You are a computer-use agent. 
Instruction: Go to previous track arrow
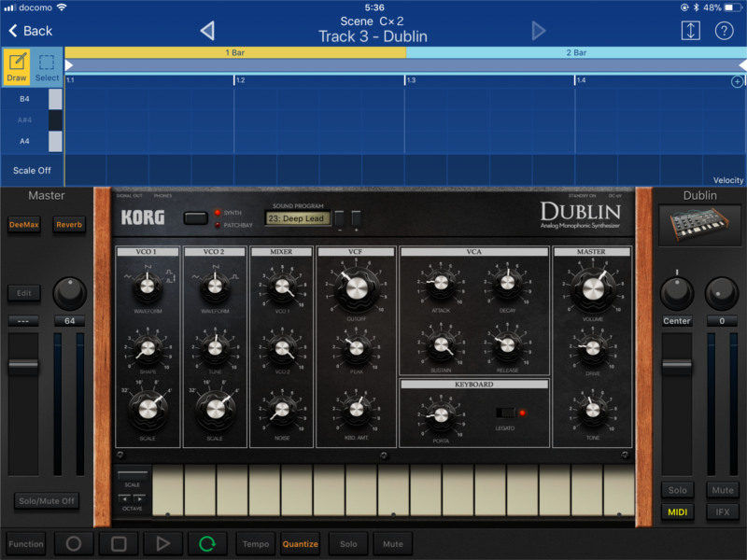[207, 31]
